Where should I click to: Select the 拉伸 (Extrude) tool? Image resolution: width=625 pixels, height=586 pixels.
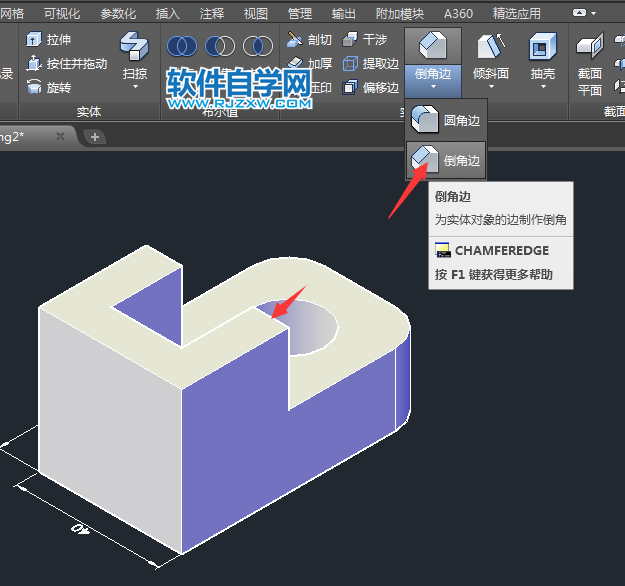(49, 39)
